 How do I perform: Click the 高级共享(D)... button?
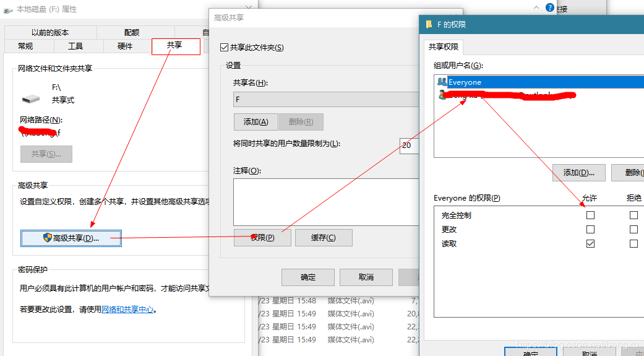pos(71,238)
